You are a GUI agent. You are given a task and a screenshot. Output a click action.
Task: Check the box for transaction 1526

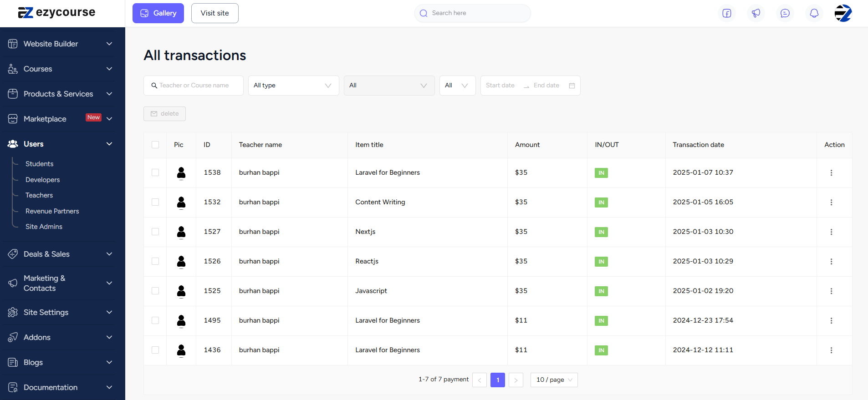pos(155,261)
